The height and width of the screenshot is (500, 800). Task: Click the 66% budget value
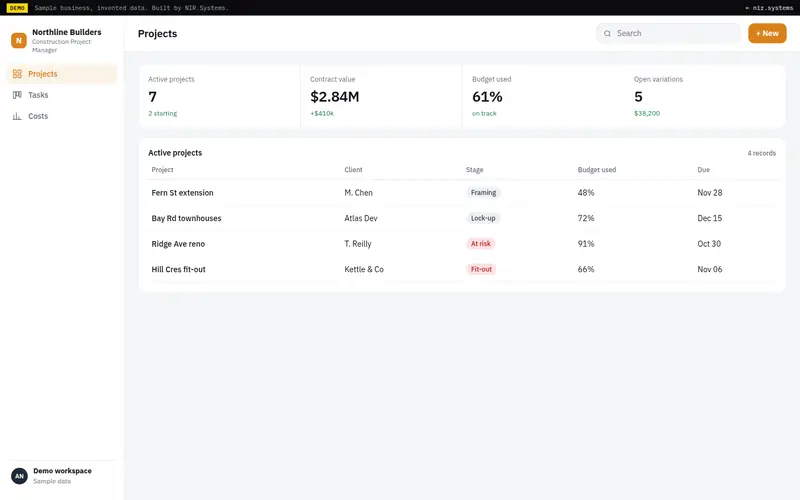click(586, 269)
